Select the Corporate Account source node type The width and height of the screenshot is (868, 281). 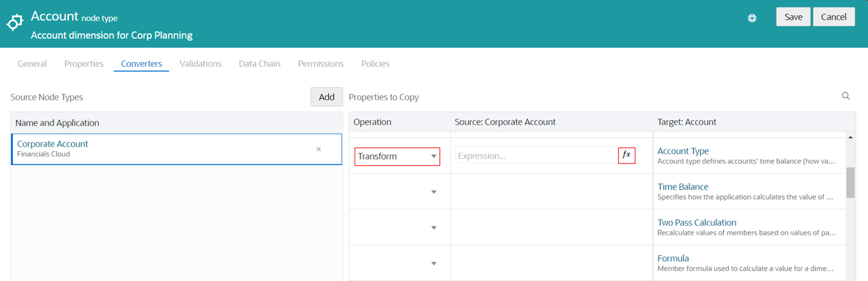pyautogui.click(x=177, y=149)
